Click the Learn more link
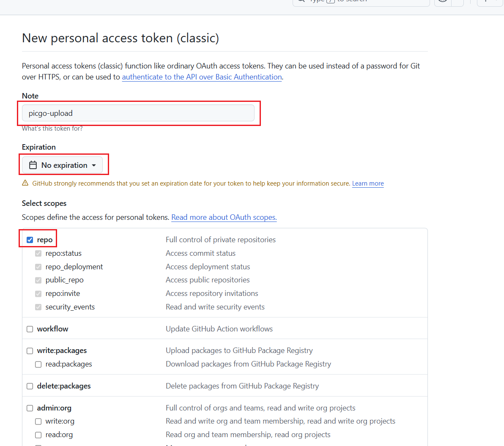Viewport: 504px width, 446px height. 368,183
